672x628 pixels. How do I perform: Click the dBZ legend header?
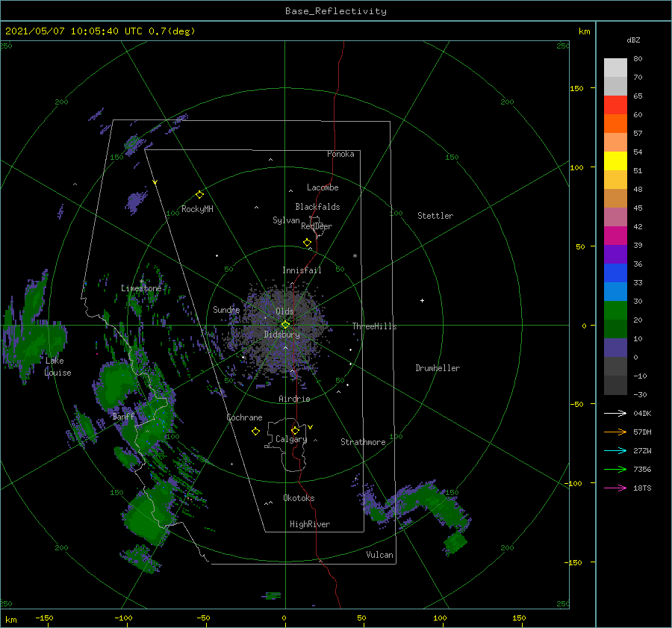click(633, 40)
